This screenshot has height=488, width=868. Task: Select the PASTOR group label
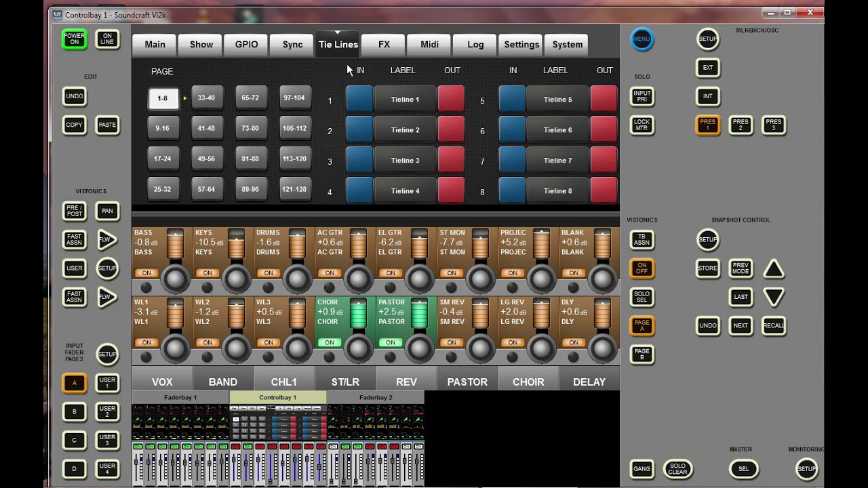pos(467,382)
